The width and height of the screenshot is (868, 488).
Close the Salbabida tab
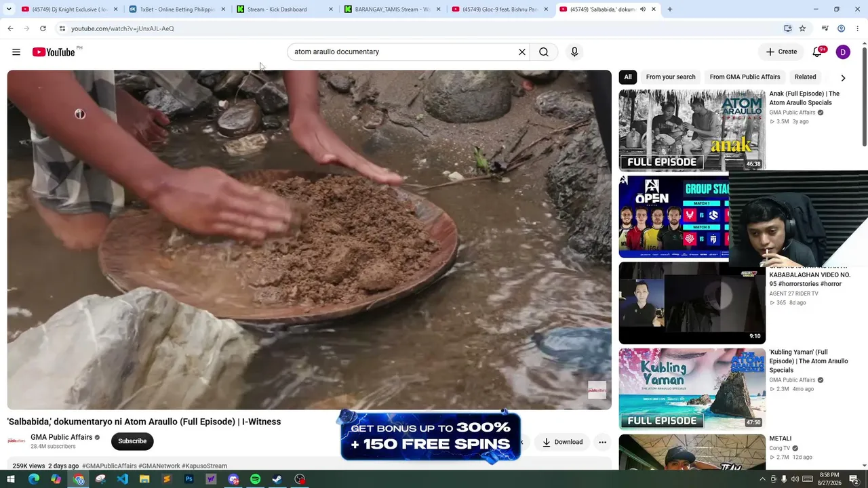[x=654, y=9]
